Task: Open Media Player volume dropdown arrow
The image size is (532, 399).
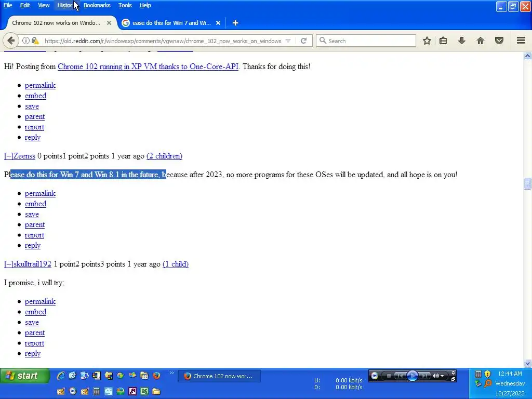Action: click(442, 376)
